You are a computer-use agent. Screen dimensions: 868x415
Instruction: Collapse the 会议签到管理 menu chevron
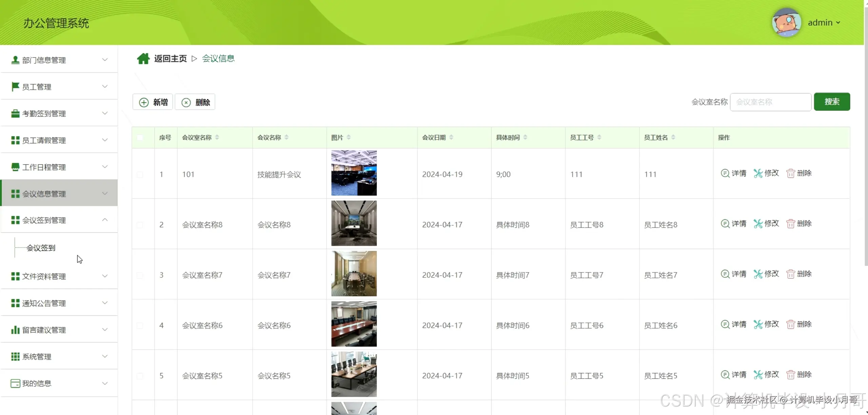105,220
